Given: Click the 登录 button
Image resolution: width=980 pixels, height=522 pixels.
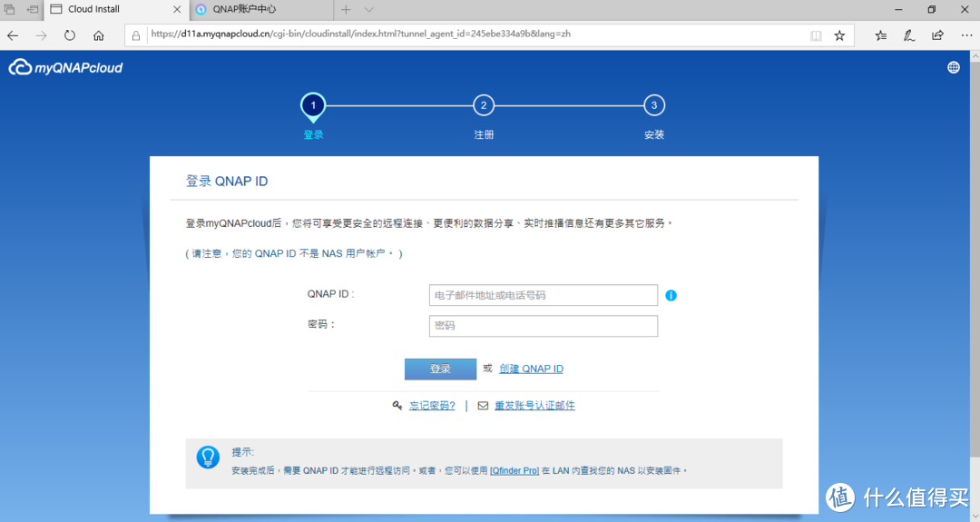Looking at the screenshot, I should (440, 369).
